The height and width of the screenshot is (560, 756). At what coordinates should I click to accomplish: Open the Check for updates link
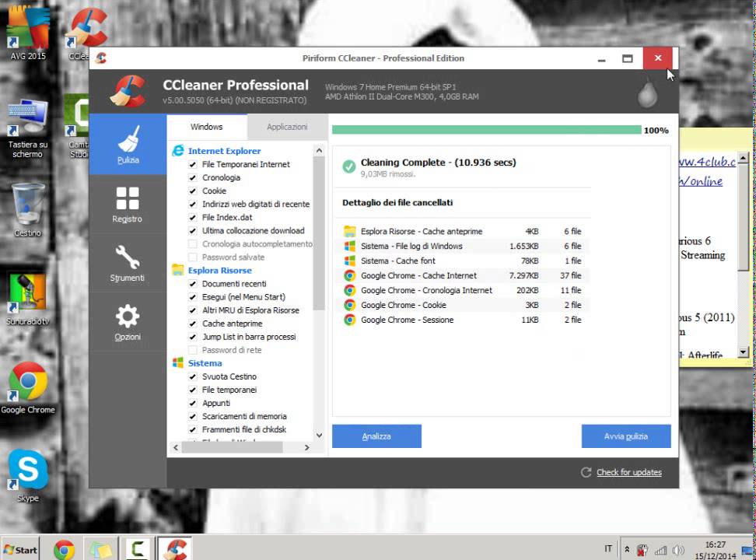[628, 472]
